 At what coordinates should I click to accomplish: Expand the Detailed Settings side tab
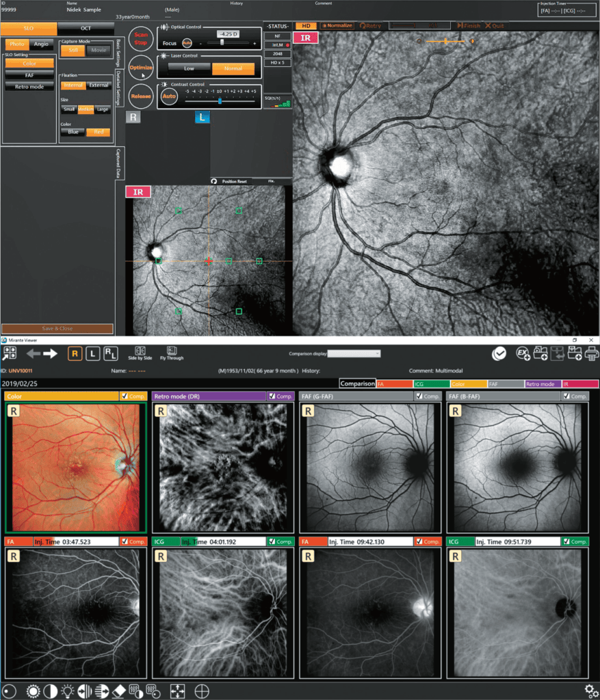118,87
